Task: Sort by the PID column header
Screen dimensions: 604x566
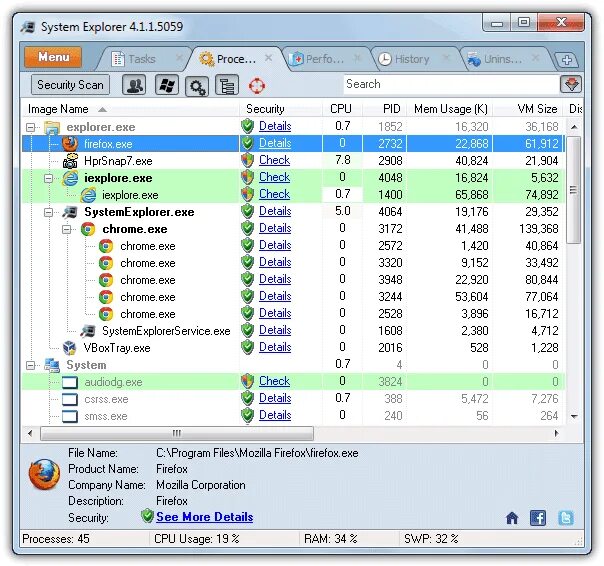Action: (385, 109)
